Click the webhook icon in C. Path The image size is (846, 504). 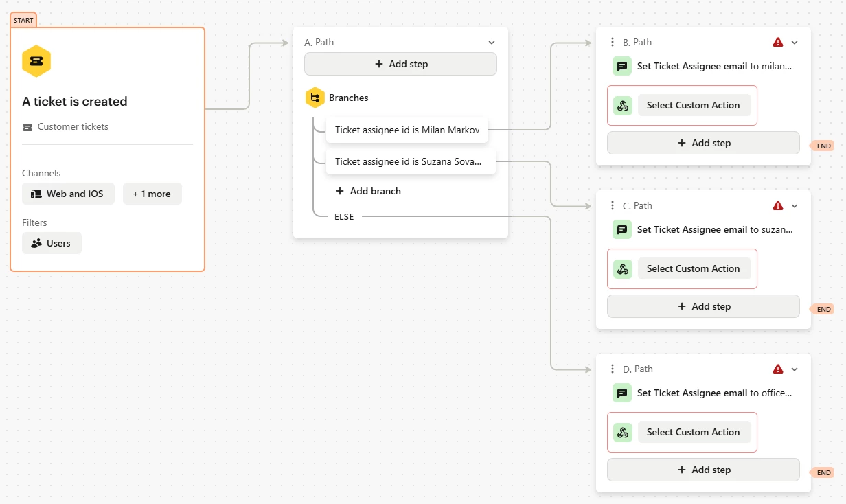623,269
